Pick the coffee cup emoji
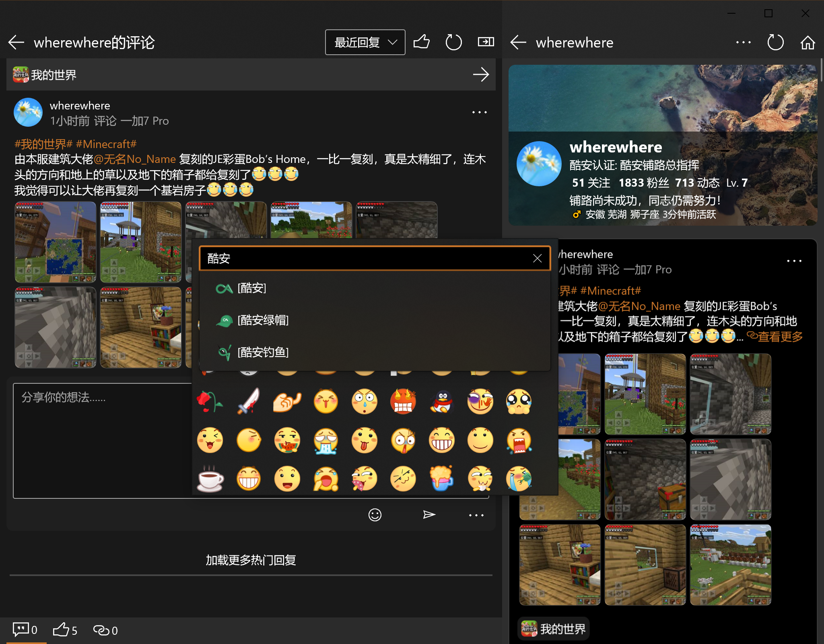The height and width of the screenshot is (644, 824). (210, 479)
